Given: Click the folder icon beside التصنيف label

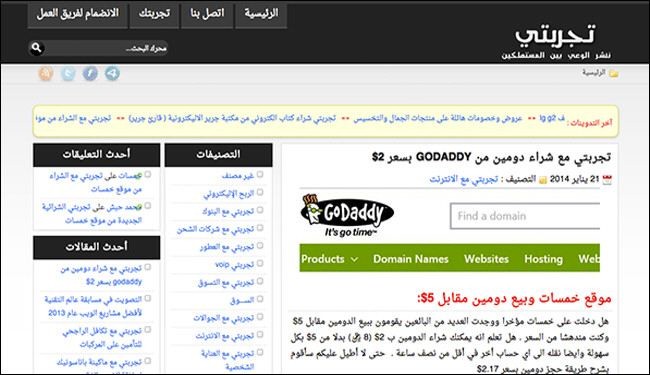Looking at the screenshot, I should tap(543, 180).
